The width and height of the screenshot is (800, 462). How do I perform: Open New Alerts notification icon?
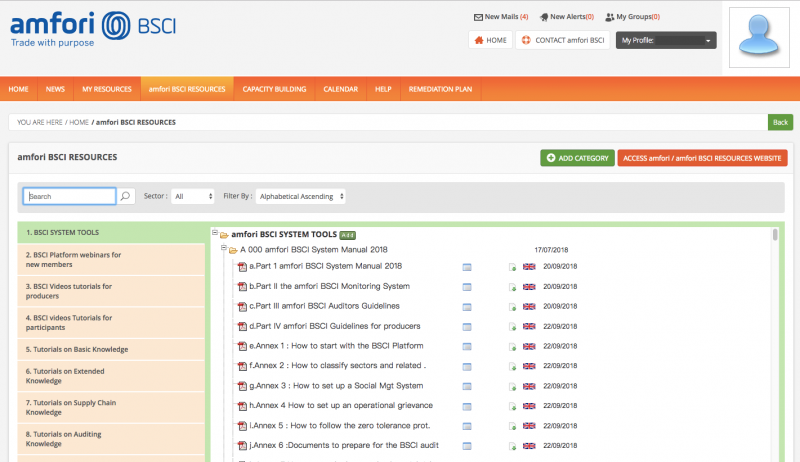tap(543, 17)
